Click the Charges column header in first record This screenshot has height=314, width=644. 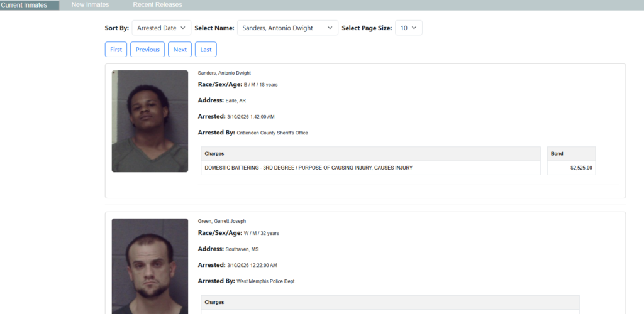(x=214, y=154)
